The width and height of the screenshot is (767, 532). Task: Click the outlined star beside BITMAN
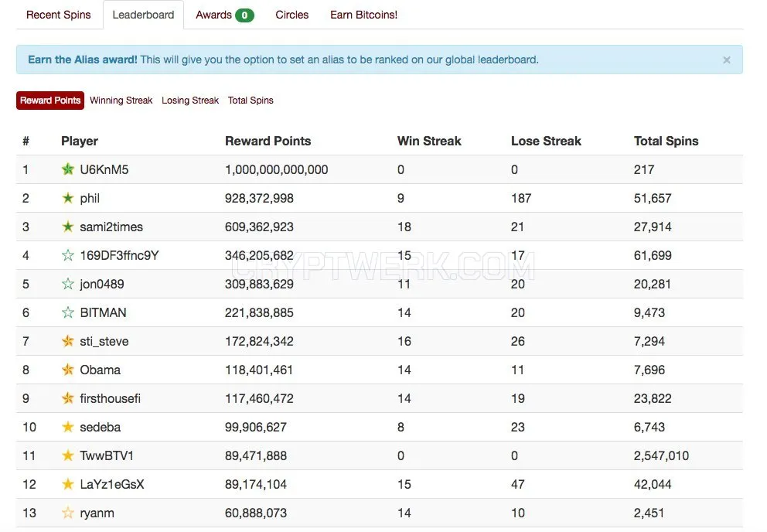(x=68, y=312)
